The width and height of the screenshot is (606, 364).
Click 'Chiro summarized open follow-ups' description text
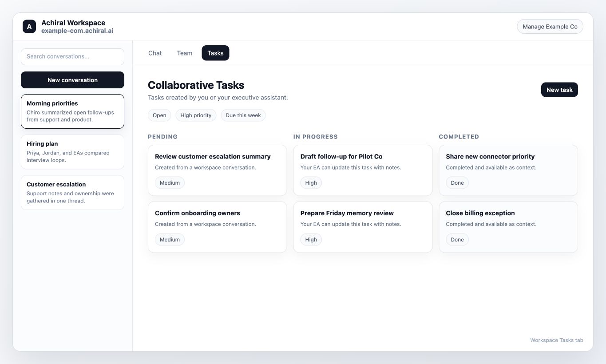(x=70, y=116)
